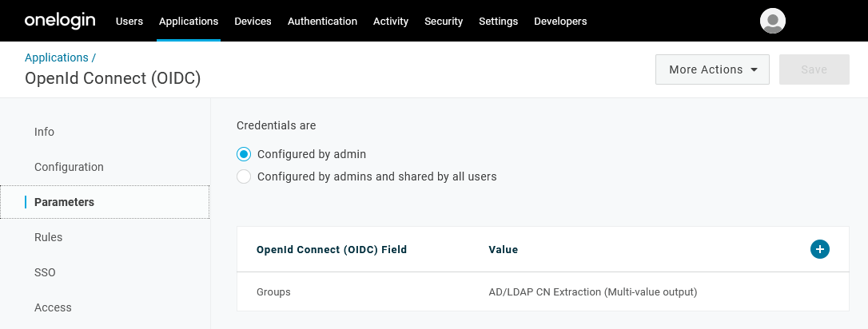Select Configured by admin radio button
Image resolution: width=868 pixels, height=329 pixels.
pyautogui.click(x=244, y=154)
